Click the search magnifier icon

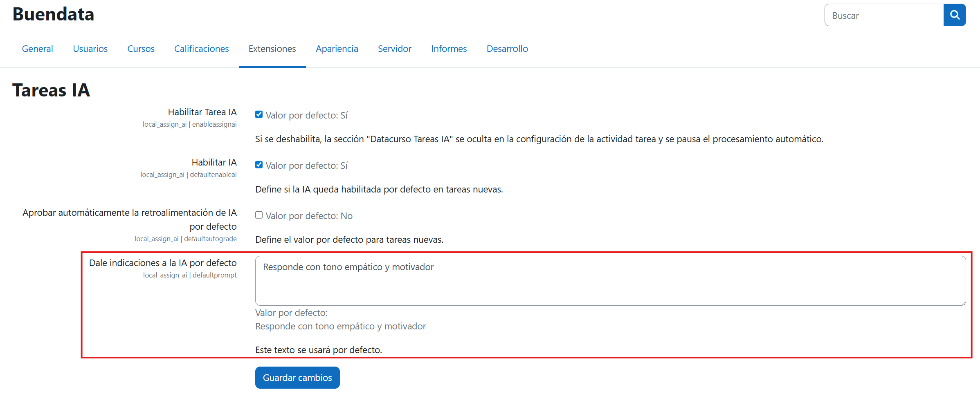954,15
